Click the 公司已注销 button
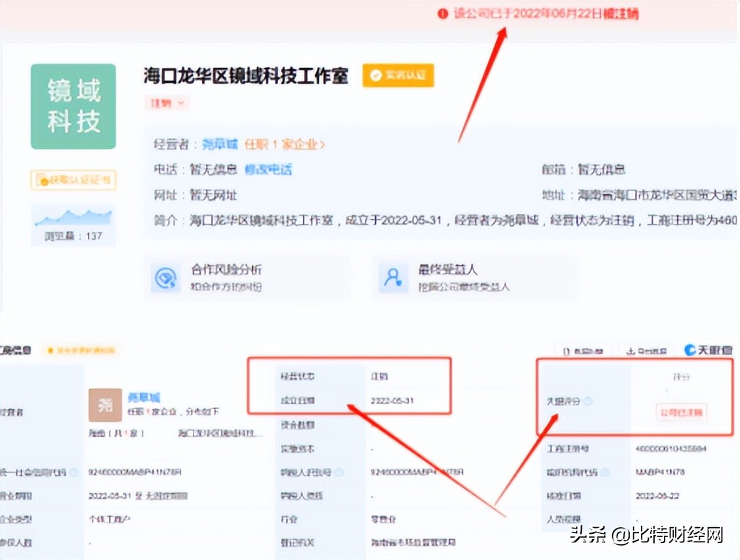This screenshot has width=740, height=560. pyautogui.click(x=680, y=412)
